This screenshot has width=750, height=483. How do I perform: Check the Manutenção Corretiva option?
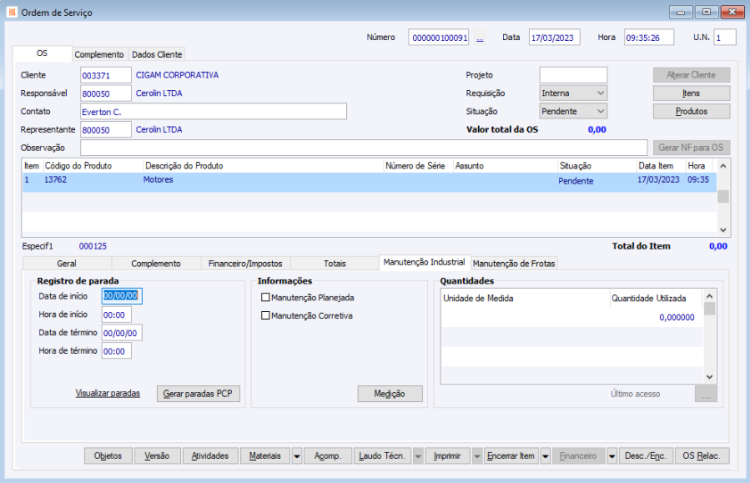(x=265, y=316)
